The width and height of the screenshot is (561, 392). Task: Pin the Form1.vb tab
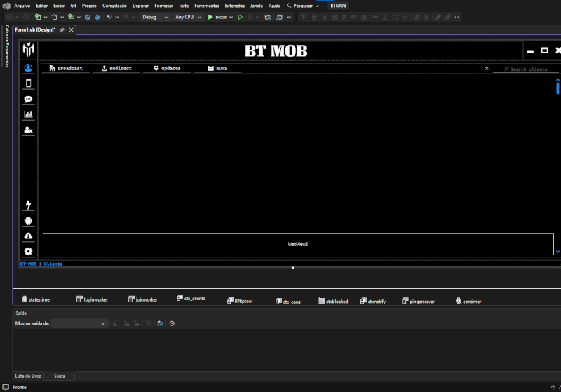[62, 29]
